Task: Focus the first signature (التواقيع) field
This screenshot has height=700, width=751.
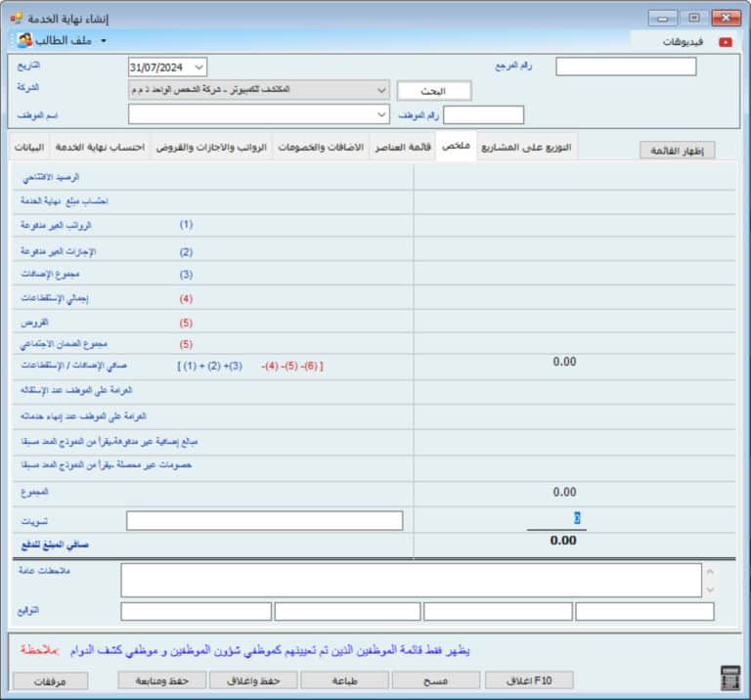Action: click(196, 611)
